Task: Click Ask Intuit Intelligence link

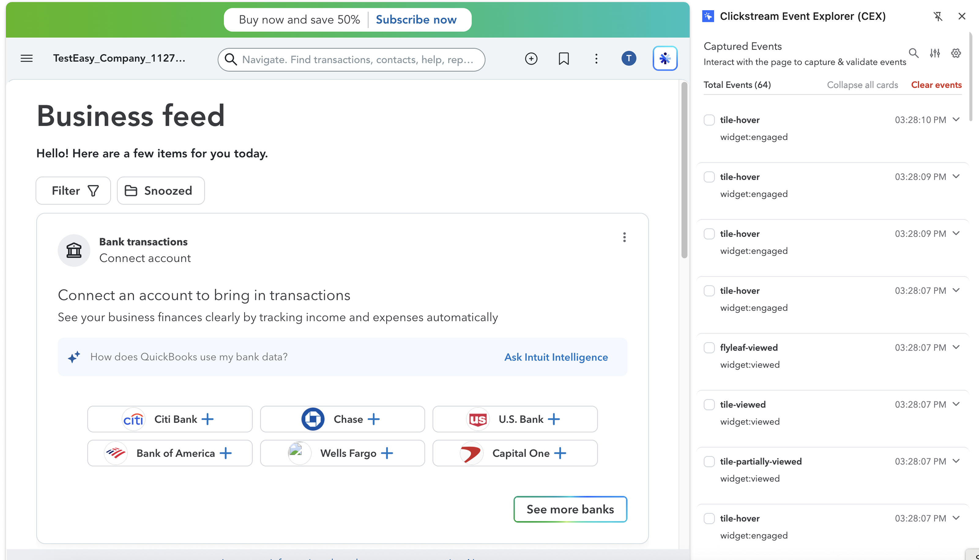Action: tap(556, 357)
